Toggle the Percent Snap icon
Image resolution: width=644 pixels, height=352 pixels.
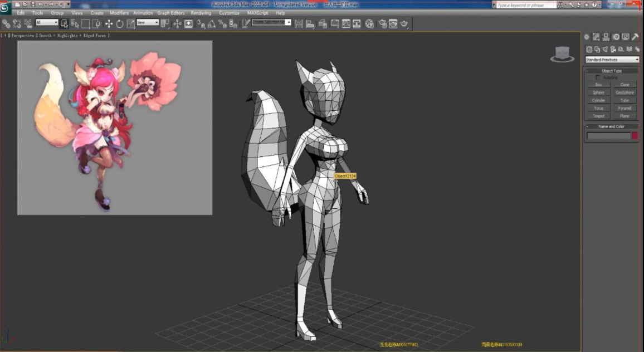(x=222, y=23)
